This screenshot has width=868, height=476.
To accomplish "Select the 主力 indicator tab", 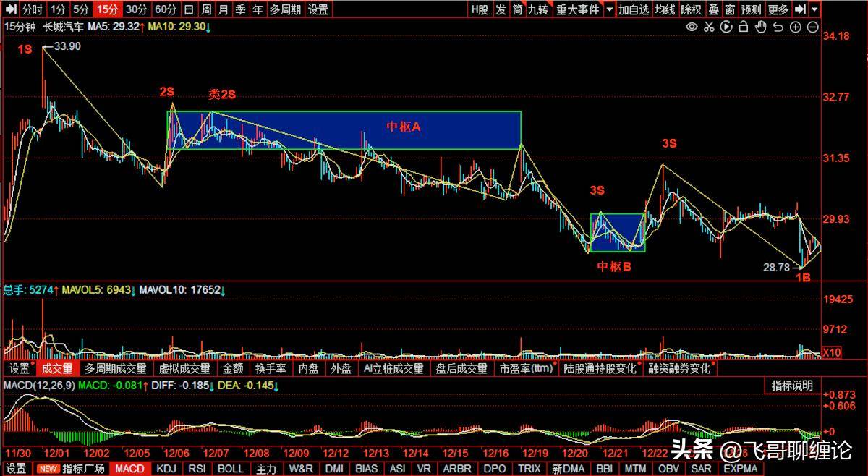I will point(266,469).
